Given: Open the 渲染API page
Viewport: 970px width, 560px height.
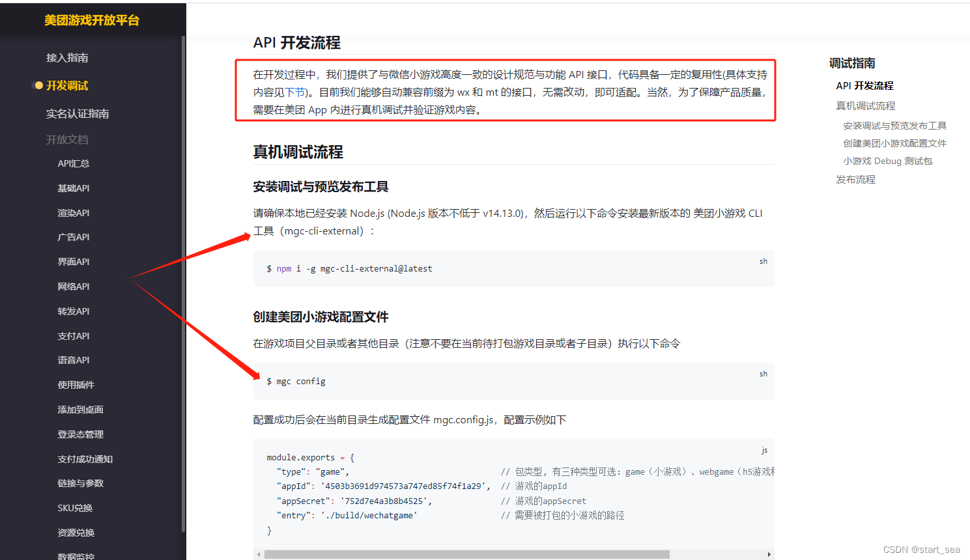Looking at the screenshot, I should [74, 213].
